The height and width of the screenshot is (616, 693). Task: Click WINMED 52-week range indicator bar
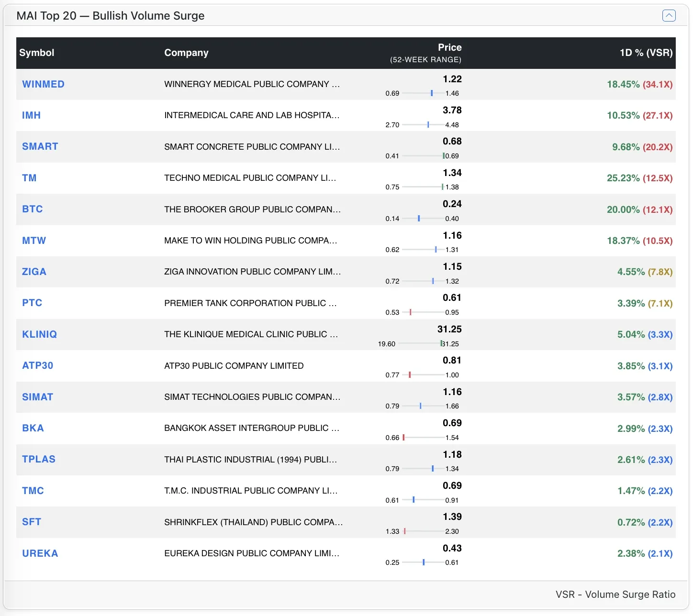pos(423,93)
